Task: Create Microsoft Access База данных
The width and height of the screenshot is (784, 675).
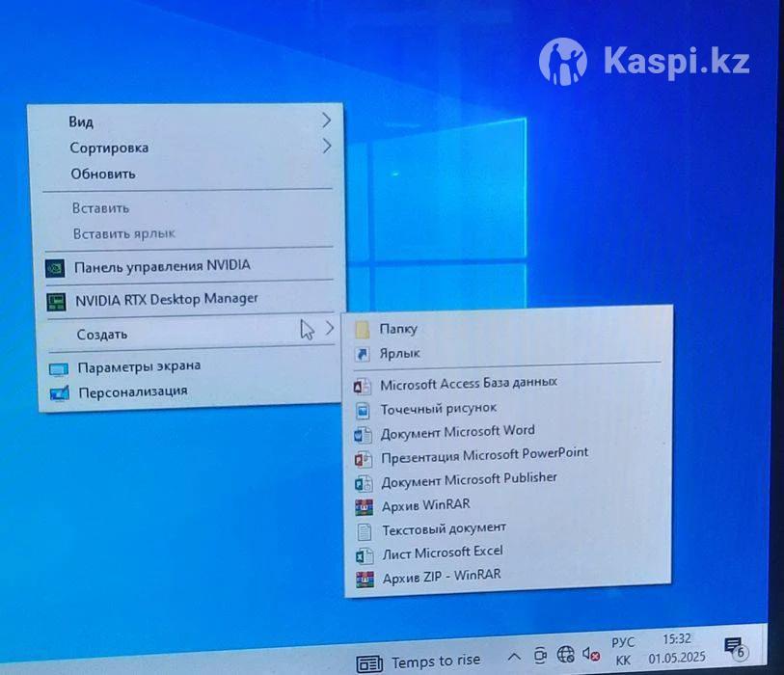Action: (x=507, y=384)
